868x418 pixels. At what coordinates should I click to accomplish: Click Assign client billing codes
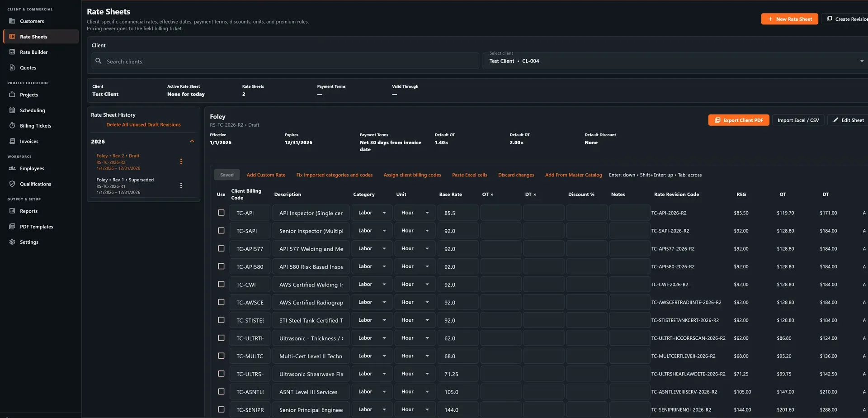(x=412, y=175)
